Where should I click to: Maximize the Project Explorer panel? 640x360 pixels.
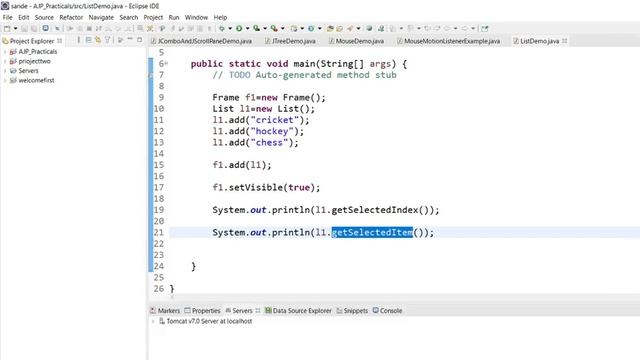tap(140, 40)
